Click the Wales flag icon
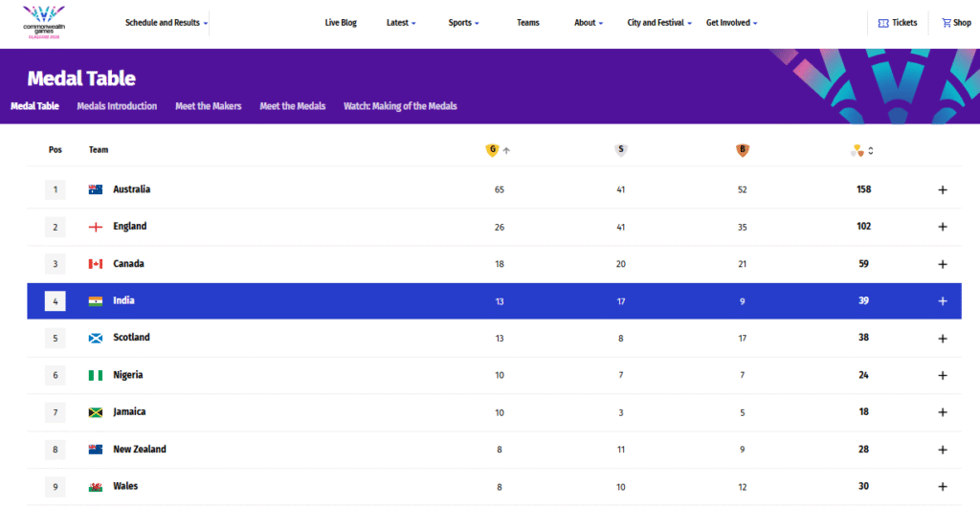This screenshot has width=980, height=507. pos(95,486)
